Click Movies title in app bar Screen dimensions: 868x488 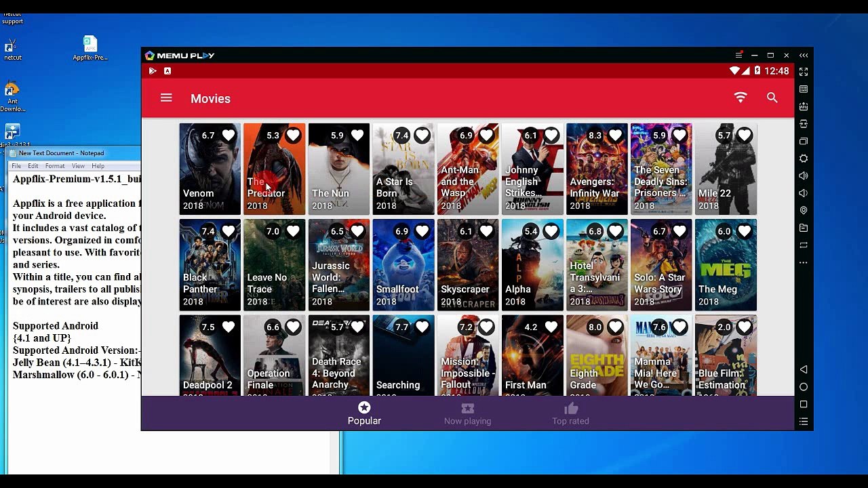click(x=210, y=99)
